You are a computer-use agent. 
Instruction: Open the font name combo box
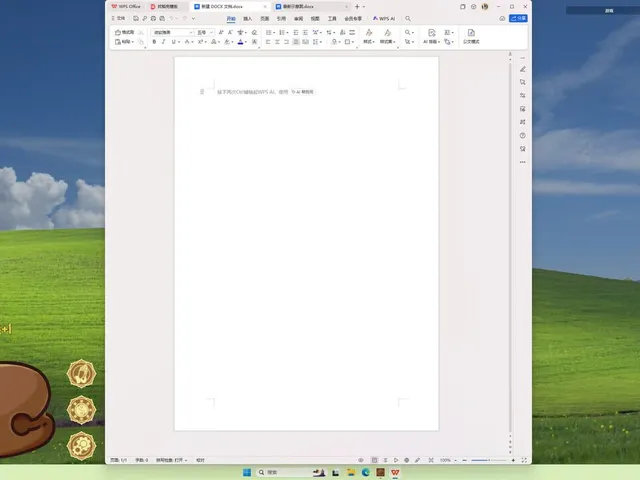[x=172, y=32]
